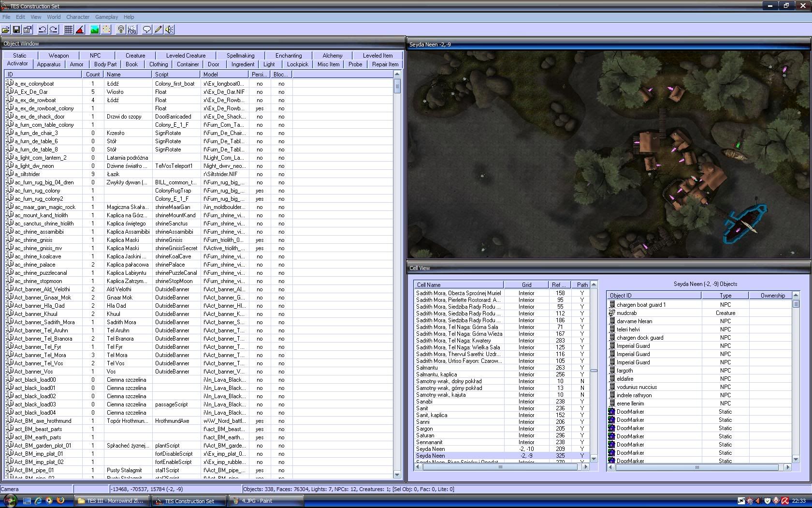
Task: Switch to the Misc Item tab
Action: click(x=328, y=64)
